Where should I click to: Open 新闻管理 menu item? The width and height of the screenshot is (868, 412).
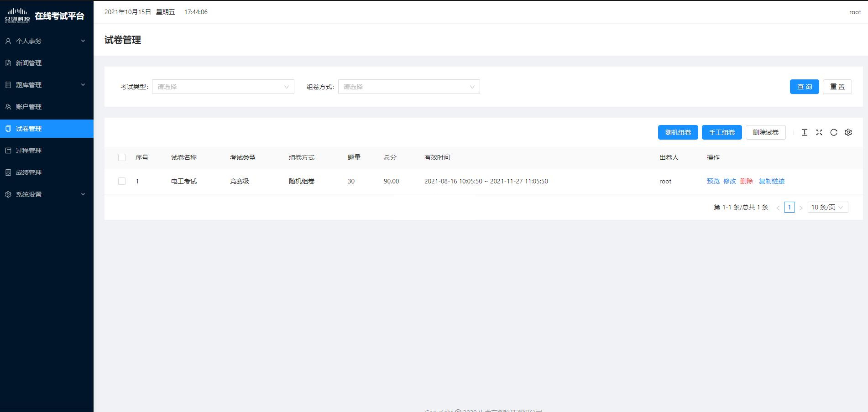(47, 63)
